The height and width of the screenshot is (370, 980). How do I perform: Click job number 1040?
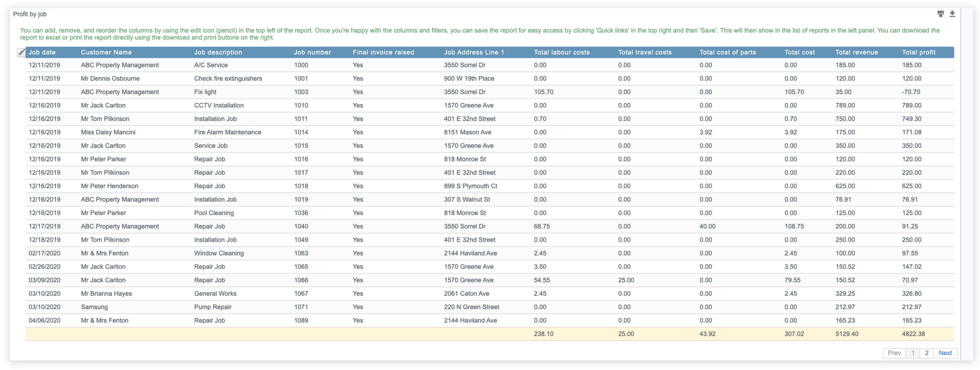[x=301, y=226]
